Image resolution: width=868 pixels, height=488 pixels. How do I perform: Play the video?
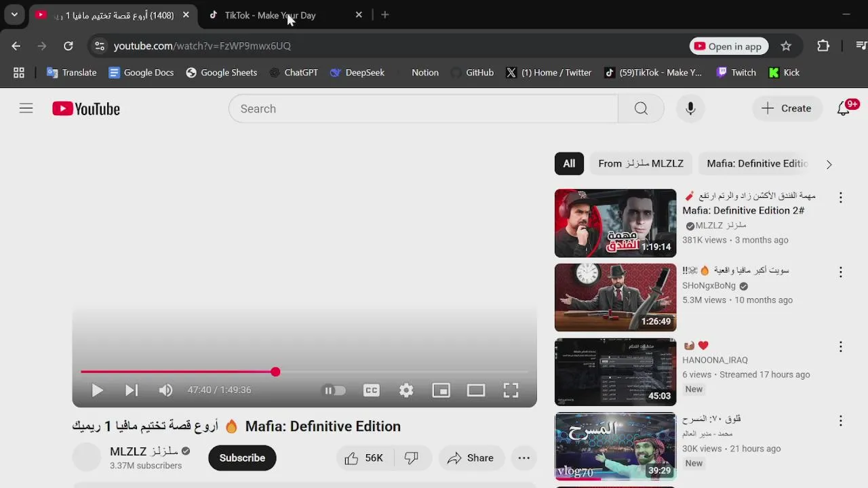[97, 390]
